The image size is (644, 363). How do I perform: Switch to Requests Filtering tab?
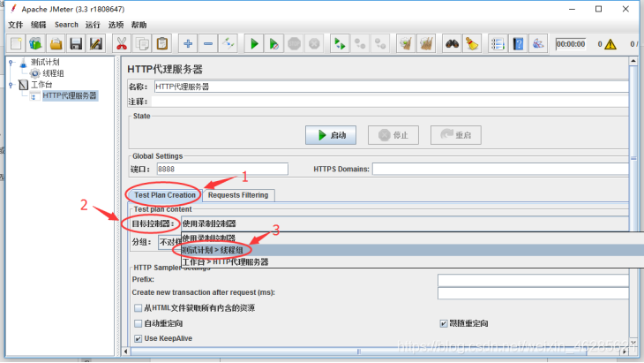click(238, 195)
